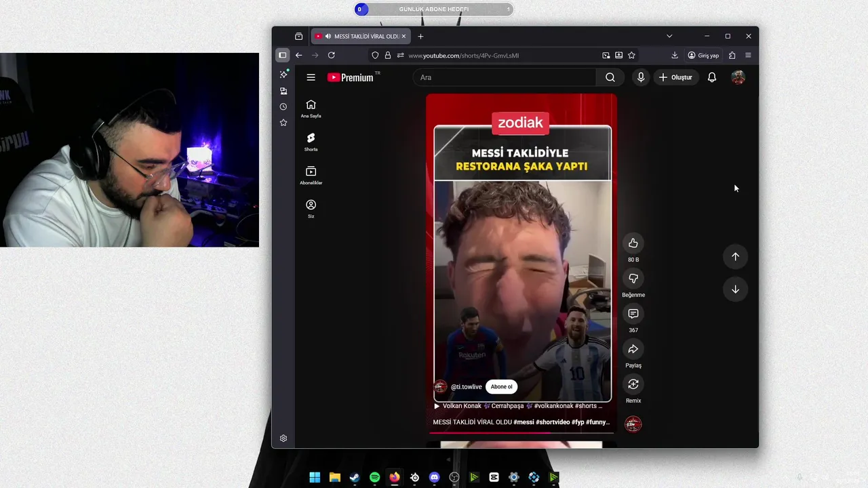
Task: Open the Windows Start button
Action: pyautogui.click(x=315, y=477)
